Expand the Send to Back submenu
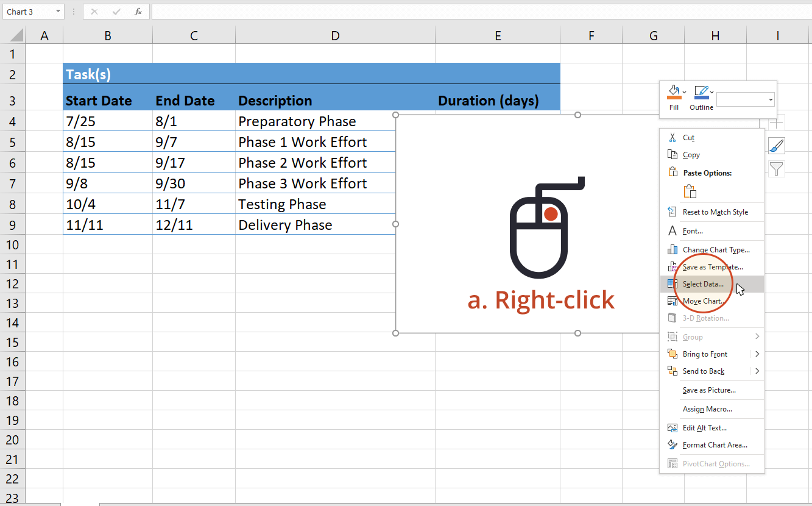812x506 pixels. click(757, 371)
